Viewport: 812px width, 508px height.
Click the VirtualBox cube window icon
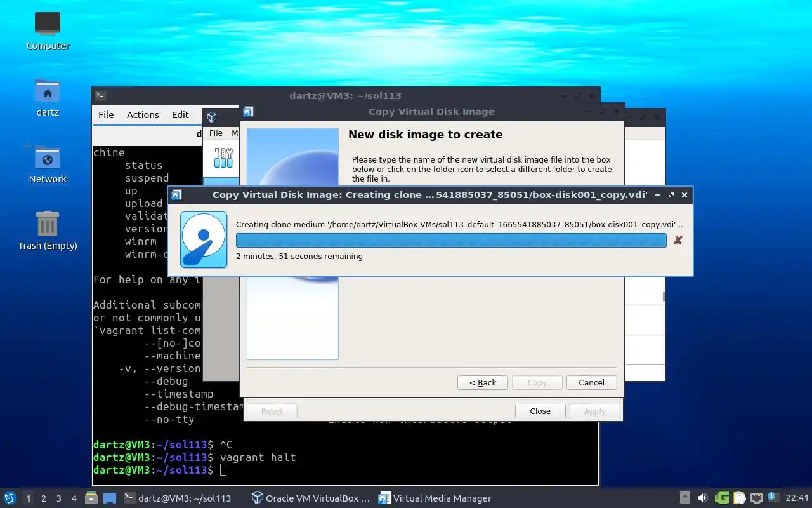212,117
